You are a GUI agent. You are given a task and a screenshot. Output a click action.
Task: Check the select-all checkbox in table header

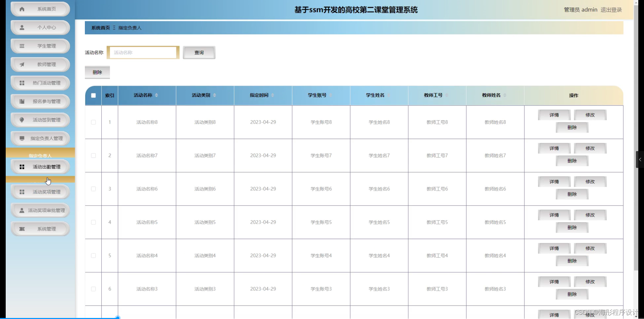[93, 95]
